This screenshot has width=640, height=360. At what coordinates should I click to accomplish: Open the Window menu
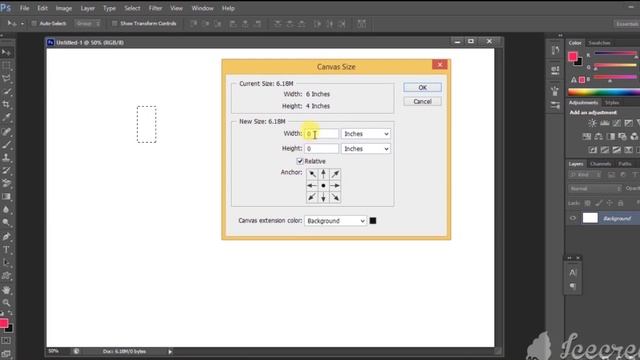point(202,8)
